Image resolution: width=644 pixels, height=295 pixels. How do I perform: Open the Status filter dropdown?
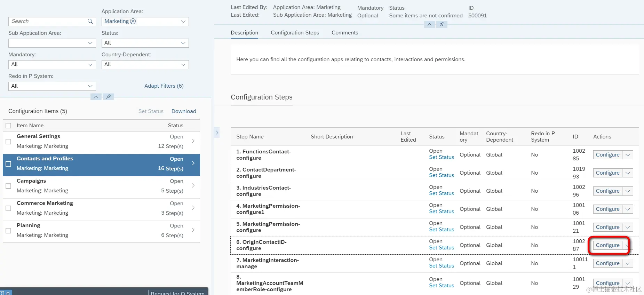tap(183, 43)
